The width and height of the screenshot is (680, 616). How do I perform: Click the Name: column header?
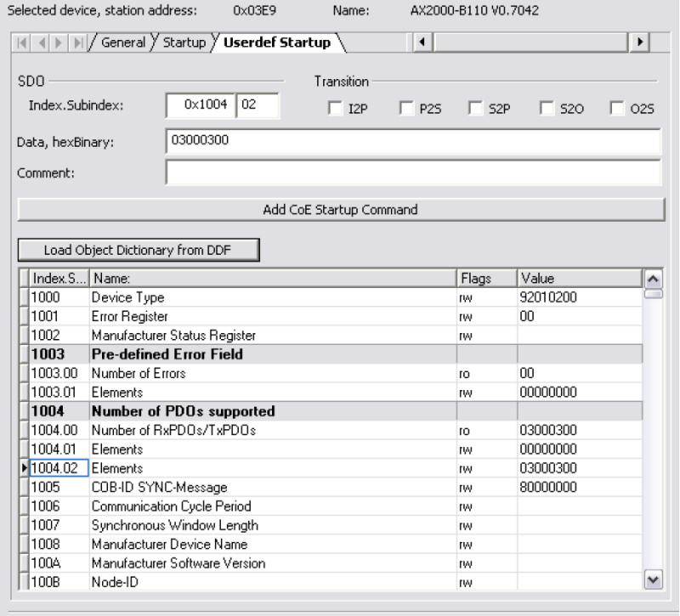273,279
